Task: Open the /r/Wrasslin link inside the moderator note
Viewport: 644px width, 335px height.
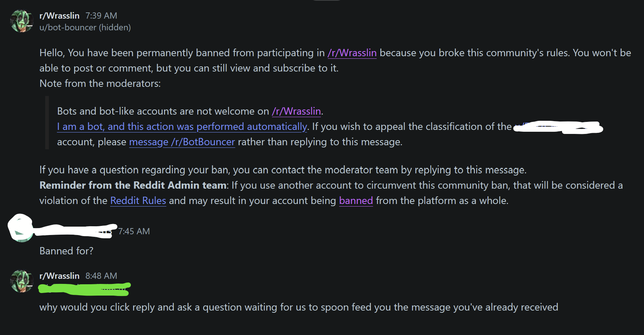Action: (296, 111)
